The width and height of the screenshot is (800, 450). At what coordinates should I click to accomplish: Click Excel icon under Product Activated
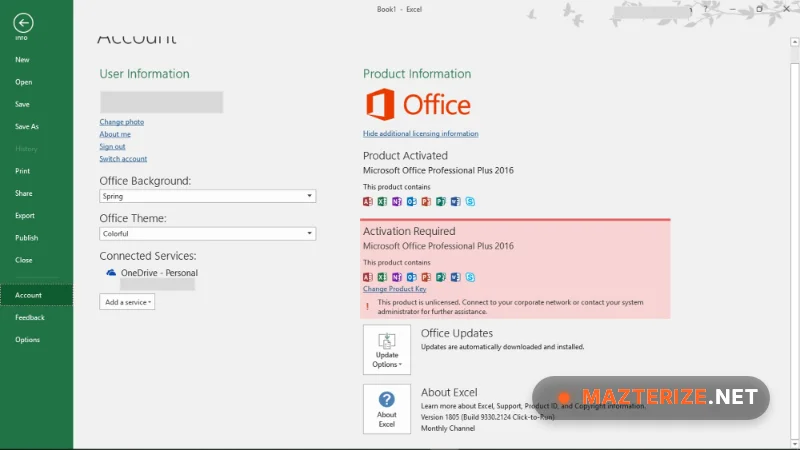click(x=382, y=202)
